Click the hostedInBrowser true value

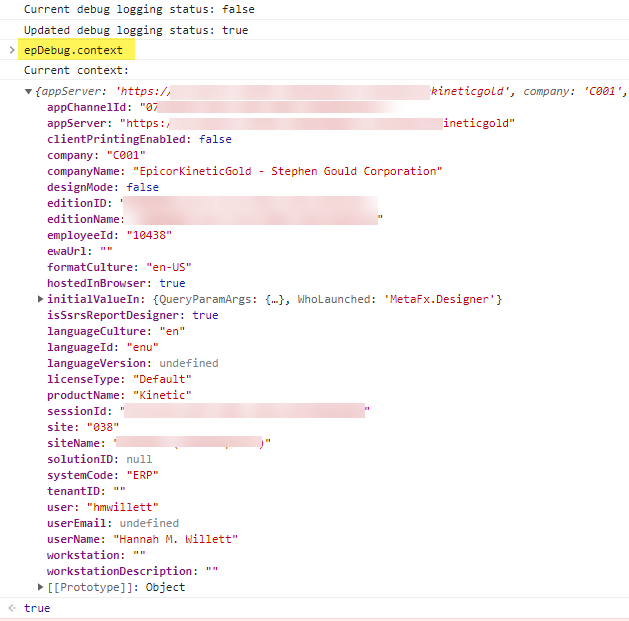tap(172, 283)
